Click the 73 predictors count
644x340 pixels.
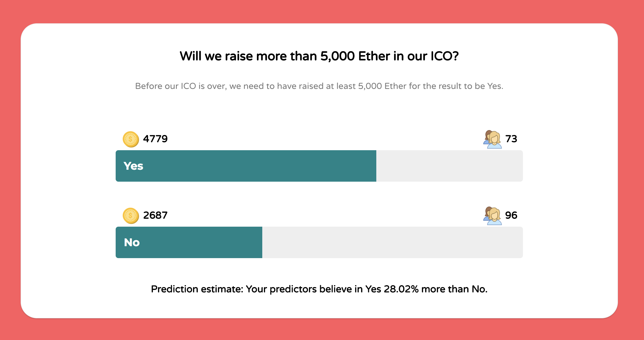(511, 139)
